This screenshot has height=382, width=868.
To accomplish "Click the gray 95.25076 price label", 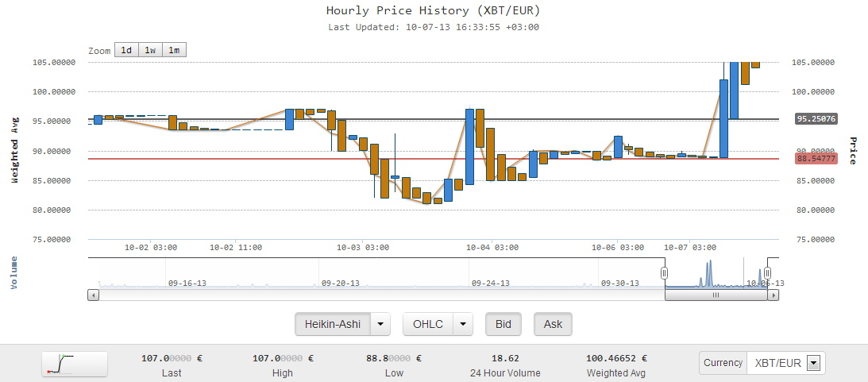I will point(816,119).
